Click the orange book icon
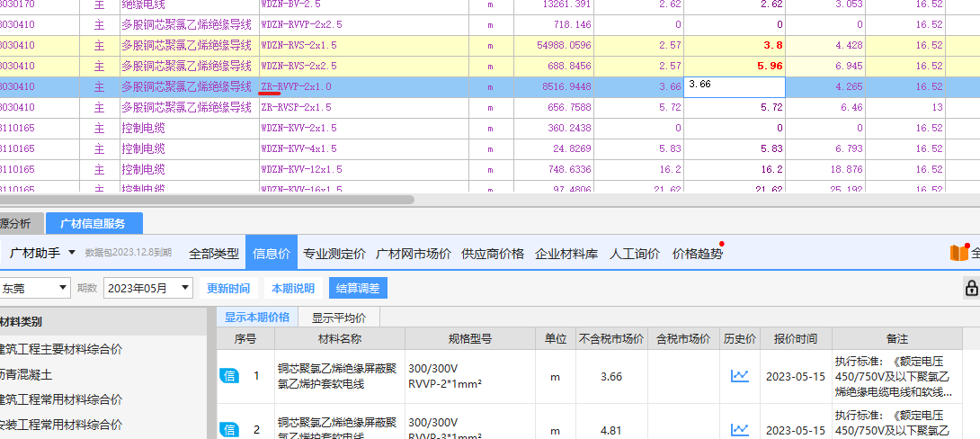The image size is (980, 439). [x=958, y=253]
